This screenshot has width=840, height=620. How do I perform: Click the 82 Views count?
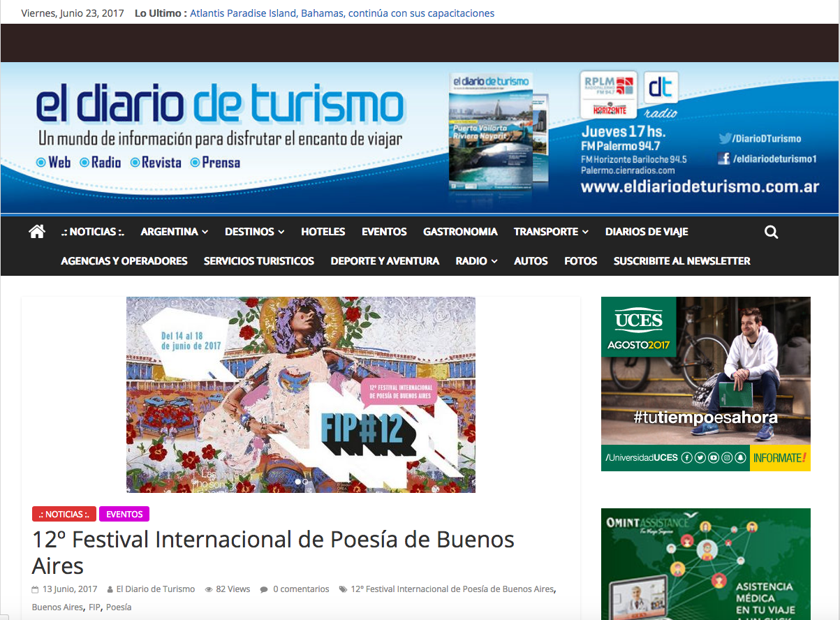[x=233, y=589]
